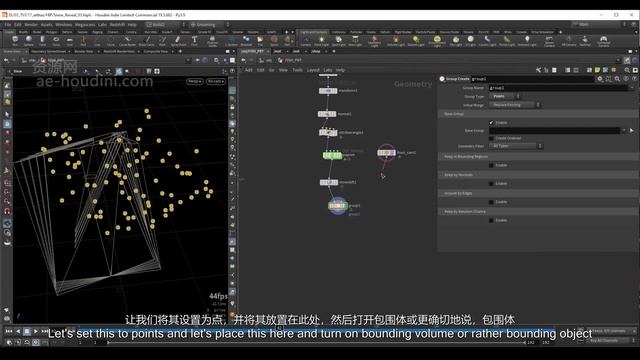
Task: Add a Point Light from shelf
Action: 322,40
